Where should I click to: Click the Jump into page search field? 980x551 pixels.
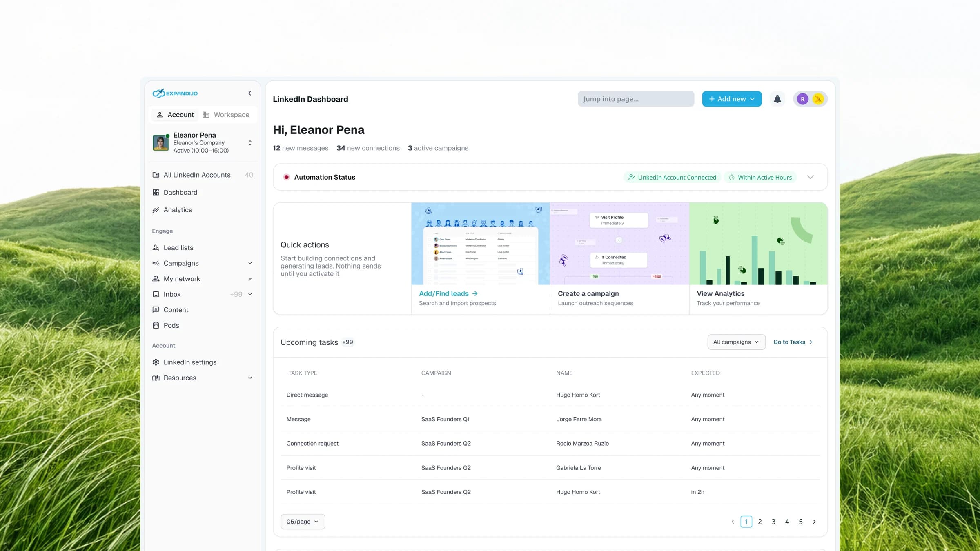[636, 99]
